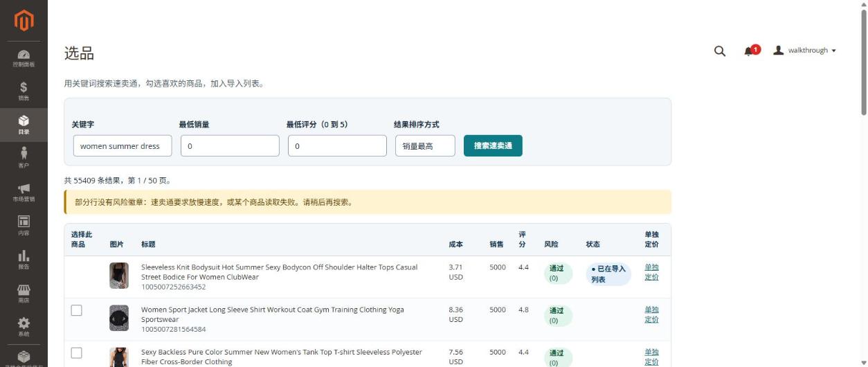The height and width of the screenshot is (367, 868).
Task: Click the 搜索速卖通 search button
Action: point(493,145)
